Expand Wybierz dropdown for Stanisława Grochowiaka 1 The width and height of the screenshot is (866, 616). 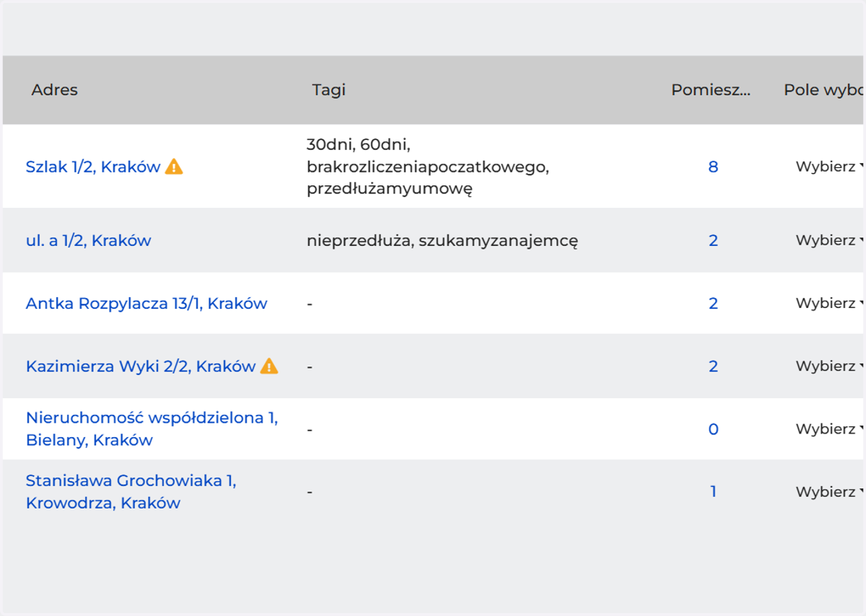pos(830,491)
